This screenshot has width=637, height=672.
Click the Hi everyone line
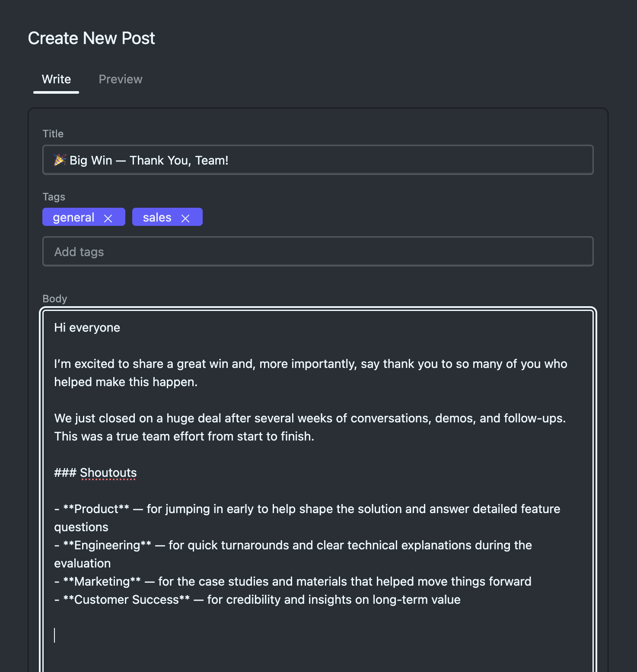pyautogui.click(x=86, y=327)
